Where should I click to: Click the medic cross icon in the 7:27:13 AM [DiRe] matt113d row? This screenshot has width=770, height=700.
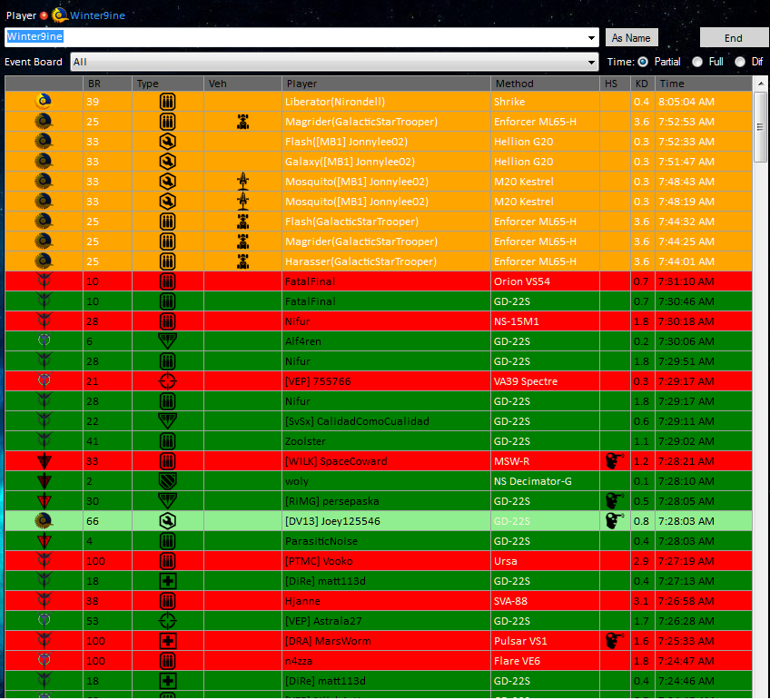(x=167, y=581)
